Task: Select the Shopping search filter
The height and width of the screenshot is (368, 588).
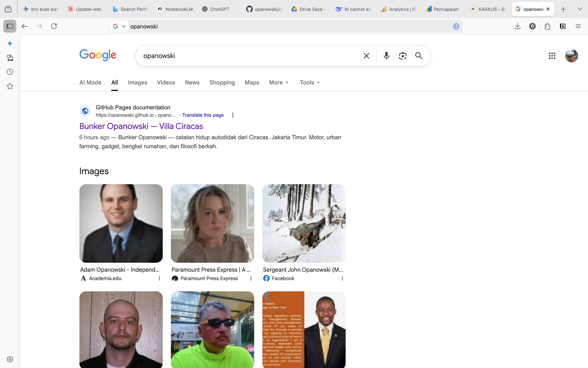Action: [222, 83]
